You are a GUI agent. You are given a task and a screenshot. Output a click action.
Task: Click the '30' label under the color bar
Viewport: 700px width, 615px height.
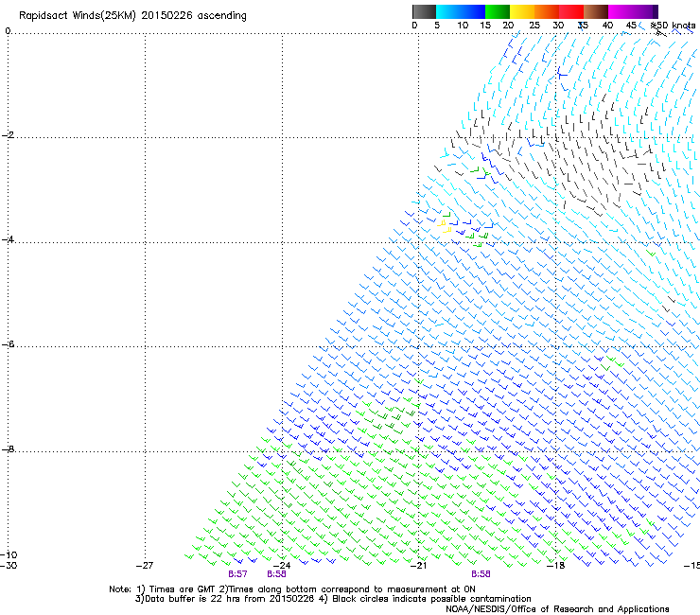(558, 26)
